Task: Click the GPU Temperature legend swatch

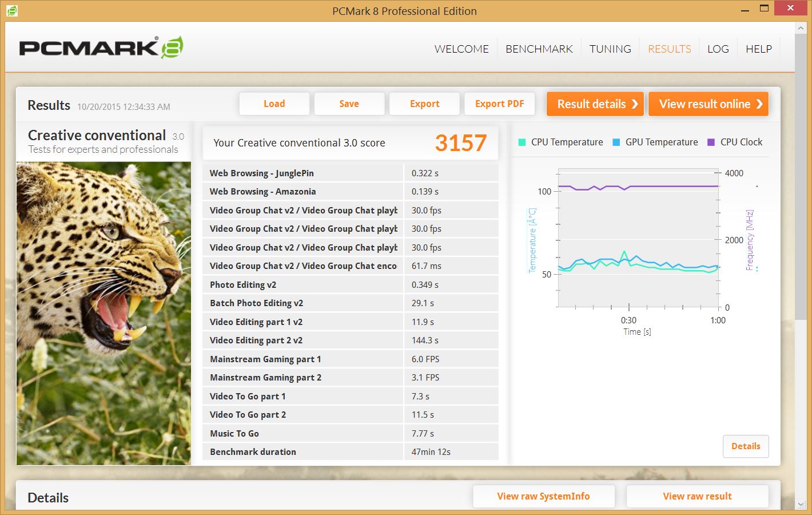Action: [x=616, y=142]
